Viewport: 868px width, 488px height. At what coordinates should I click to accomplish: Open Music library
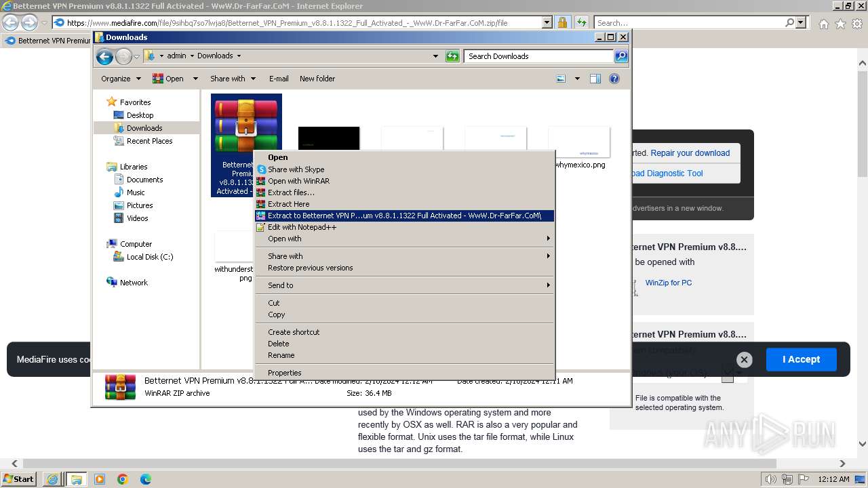(136, 192)
